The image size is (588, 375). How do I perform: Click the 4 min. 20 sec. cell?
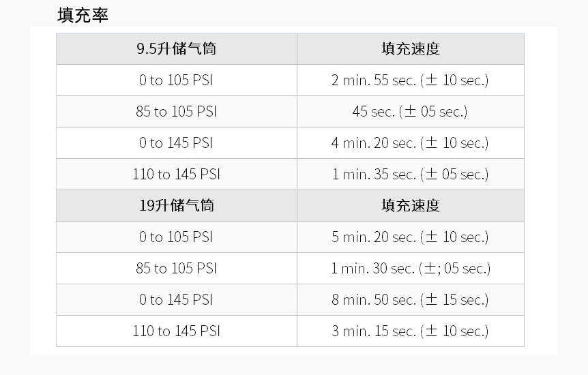(x=411, y=143)
